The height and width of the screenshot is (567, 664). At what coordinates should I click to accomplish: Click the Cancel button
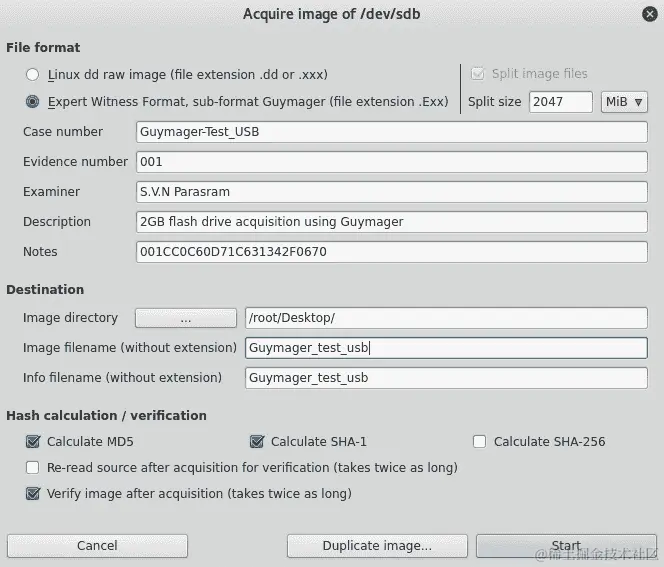pos(97,546)
